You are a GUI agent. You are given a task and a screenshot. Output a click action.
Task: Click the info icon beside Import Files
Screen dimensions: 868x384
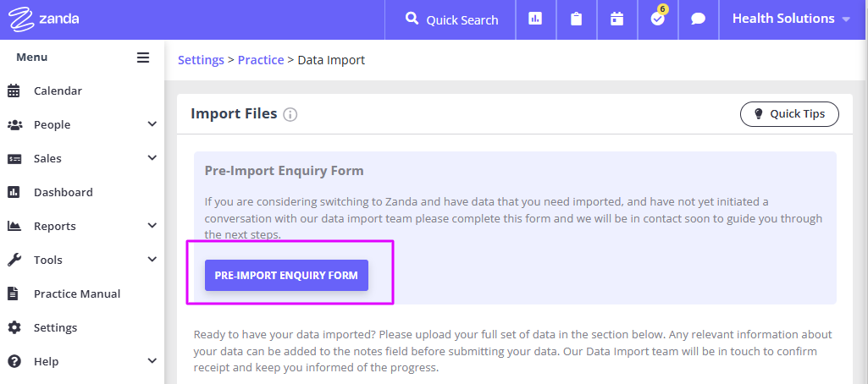coord(290,114)
